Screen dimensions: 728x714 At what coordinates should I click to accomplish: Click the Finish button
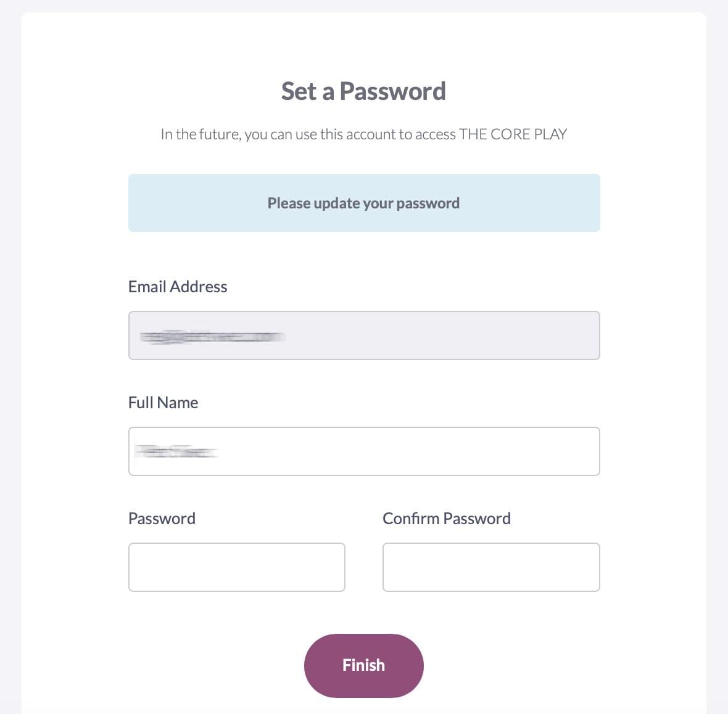coord(363,665)
